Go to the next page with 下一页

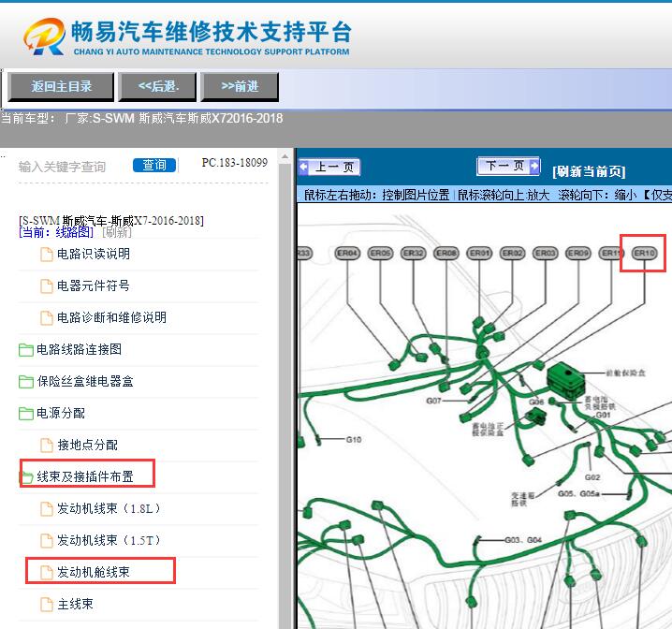coord(508,166)
